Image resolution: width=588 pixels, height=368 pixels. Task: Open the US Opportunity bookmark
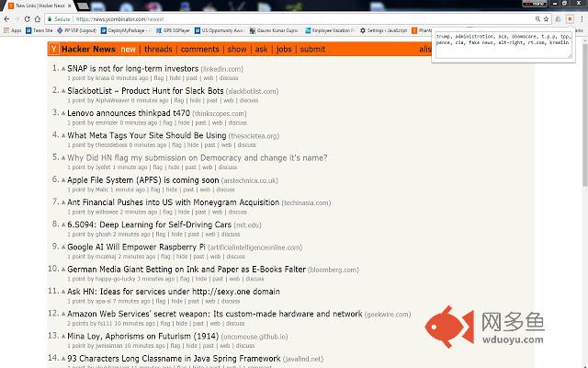coord(220,30)
